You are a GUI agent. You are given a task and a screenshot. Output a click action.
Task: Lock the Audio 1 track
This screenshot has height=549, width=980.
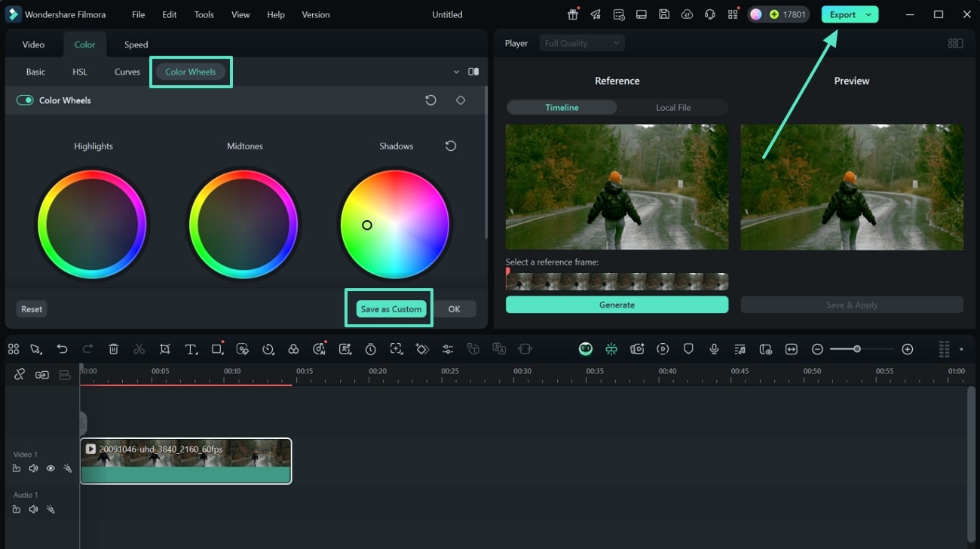pos(17,509)
